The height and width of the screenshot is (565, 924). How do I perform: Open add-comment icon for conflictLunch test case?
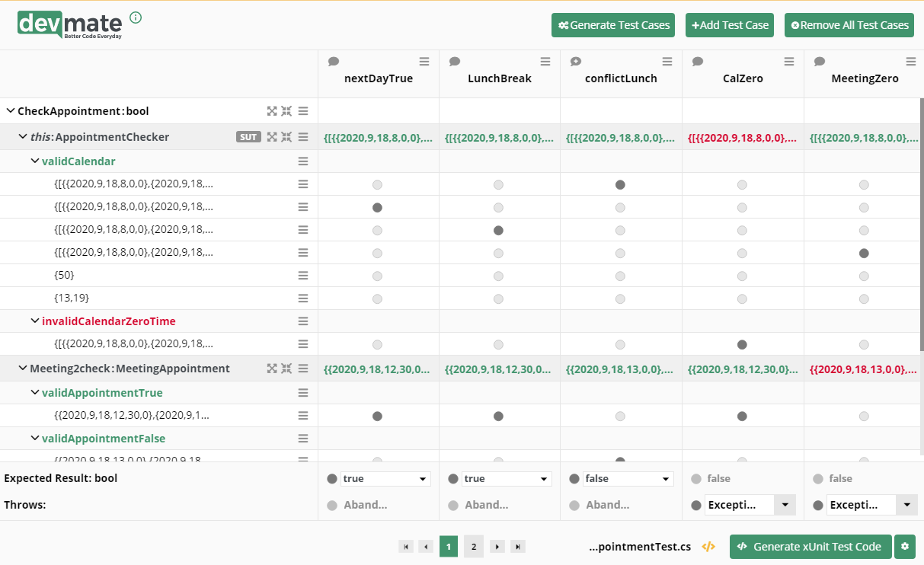pyautogui.click(x=576, y=62)
